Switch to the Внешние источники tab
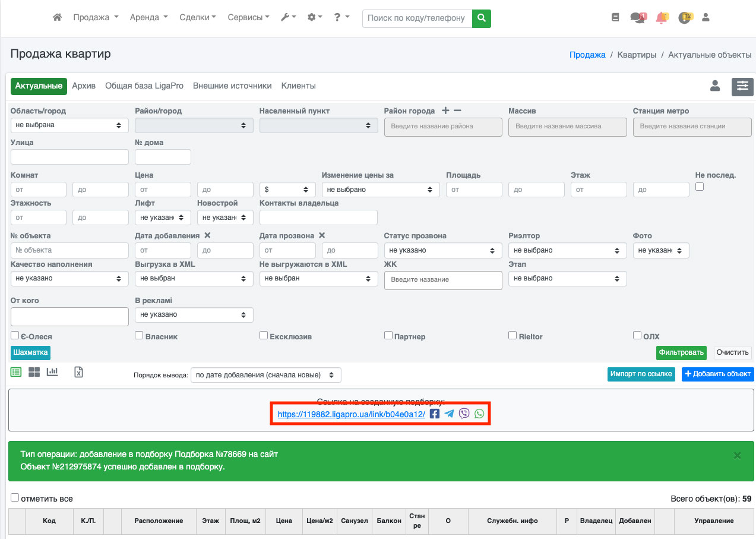This screenshot has height=539, width=756. 232,86
